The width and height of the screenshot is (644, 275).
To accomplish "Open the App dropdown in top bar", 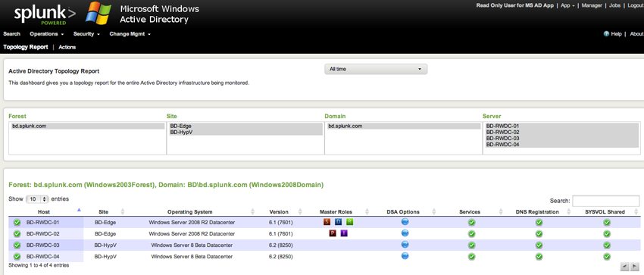I will (x=567, y=6).
